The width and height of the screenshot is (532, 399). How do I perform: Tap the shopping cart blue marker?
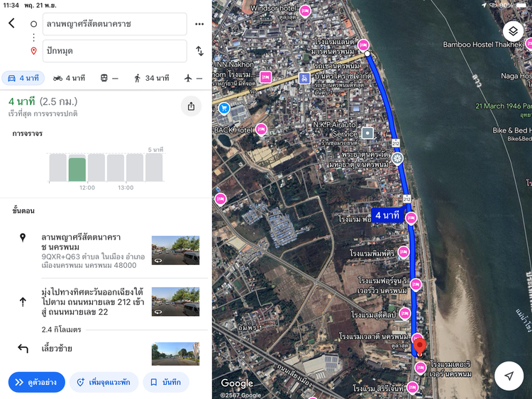(224, 108)
